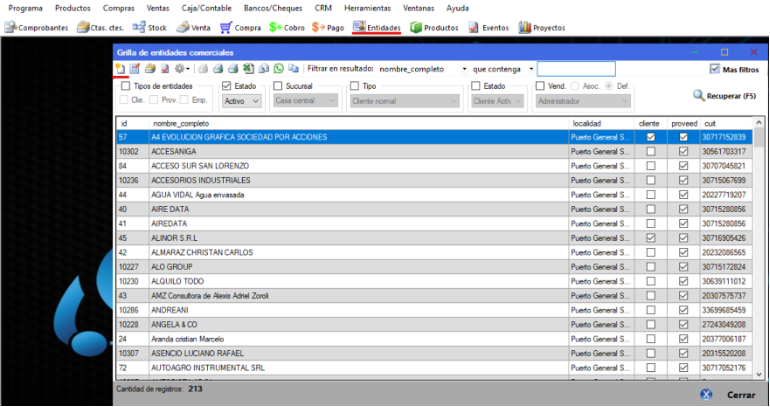Open the Stock module from toolbar
This screenshot has width=770, height=407.
148,27
